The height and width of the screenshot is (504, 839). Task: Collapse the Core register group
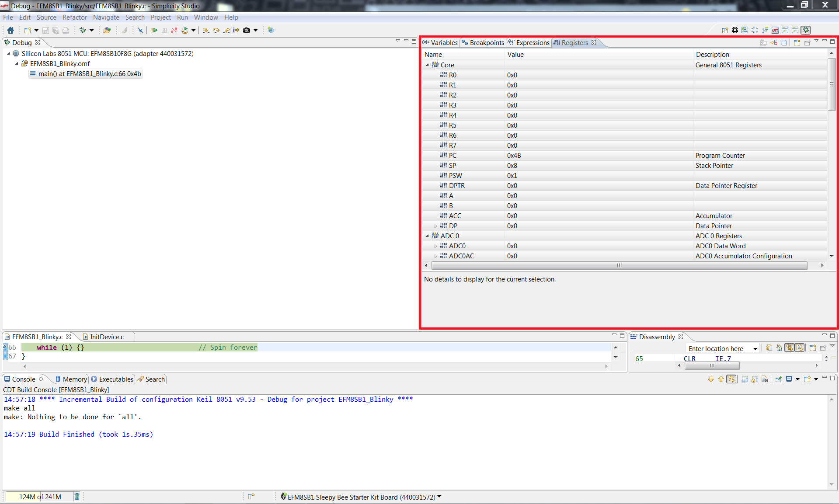pos(427,65)
